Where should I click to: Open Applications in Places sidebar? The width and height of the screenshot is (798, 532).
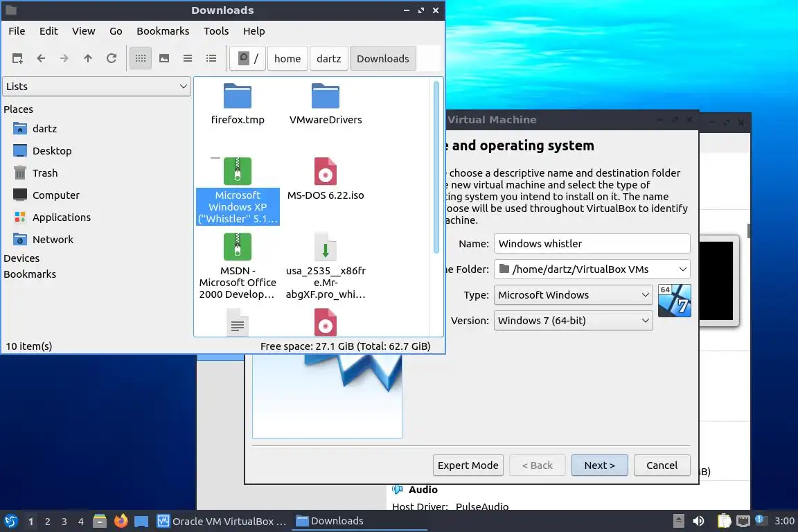point(62,218)
